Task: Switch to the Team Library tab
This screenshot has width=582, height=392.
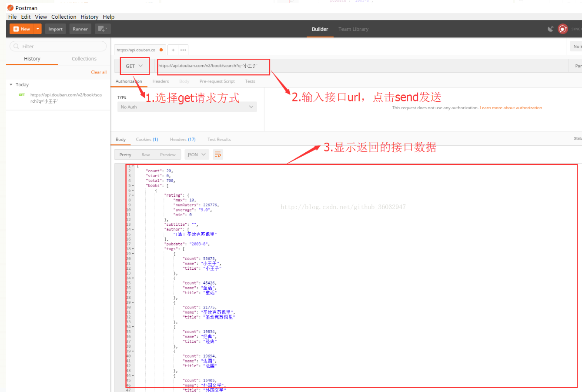Action: (x=353, y=29)
